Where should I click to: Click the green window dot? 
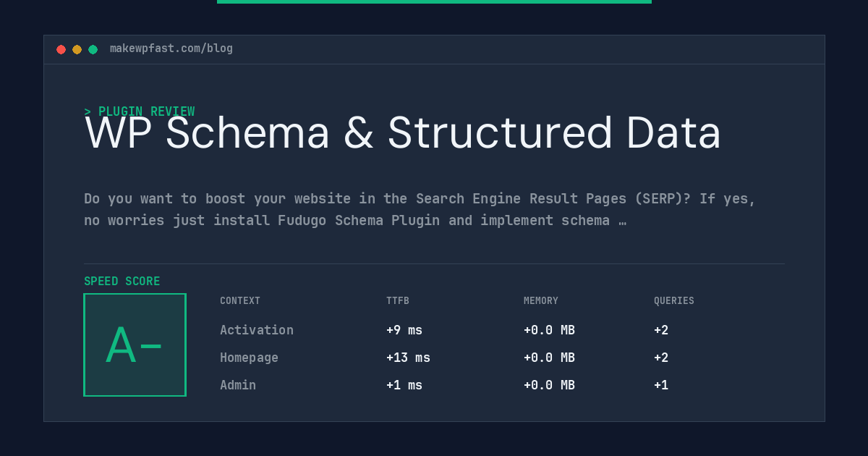pos(93,49)
